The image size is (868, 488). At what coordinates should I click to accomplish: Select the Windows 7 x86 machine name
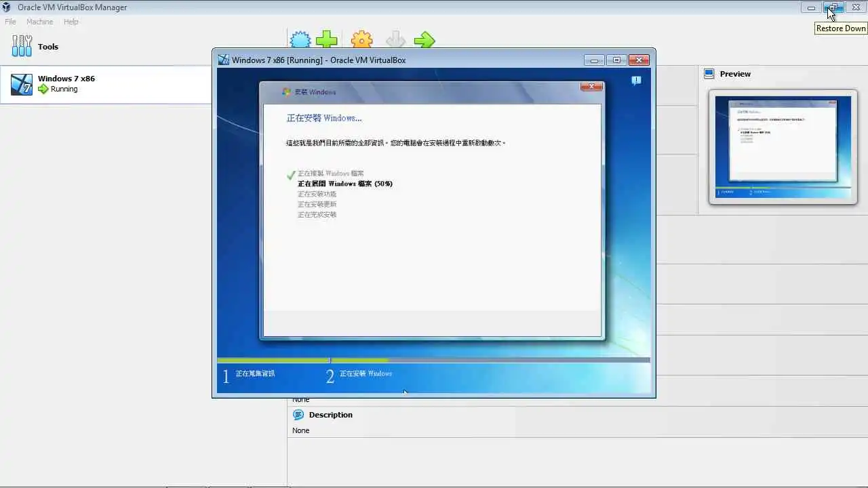click(66, 79)
